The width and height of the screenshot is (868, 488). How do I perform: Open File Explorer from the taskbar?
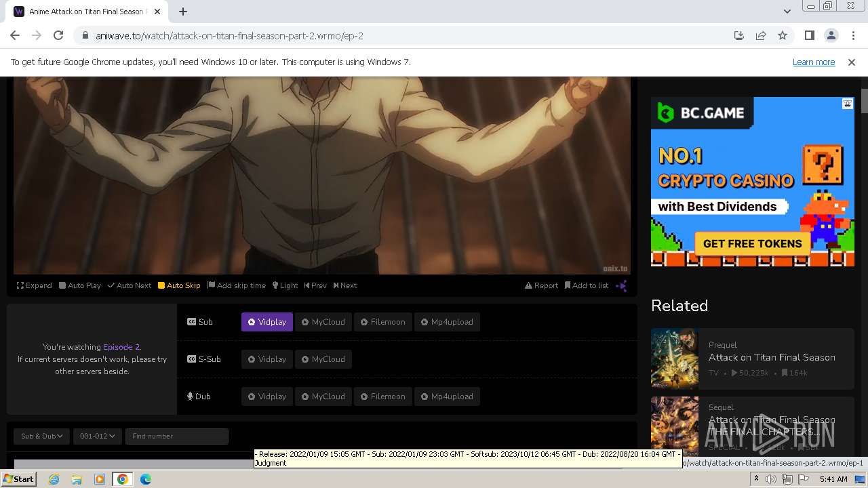[x=77, y=479]
